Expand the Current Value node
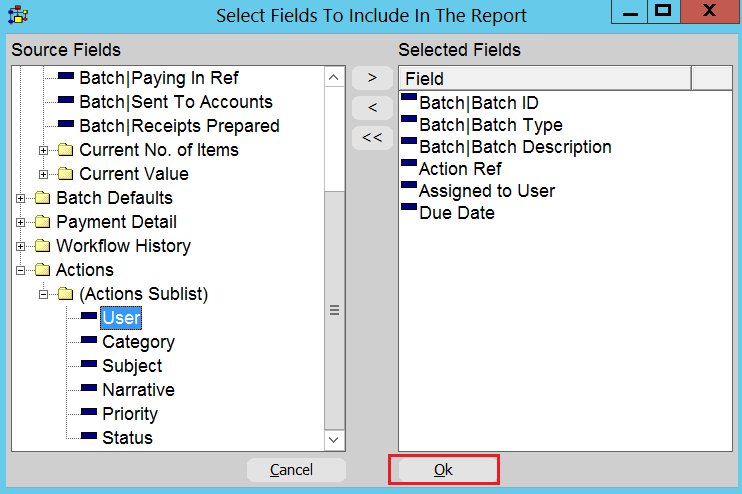Image resolution: width=742 pixels, height=494 pixels. coord(44,175)
